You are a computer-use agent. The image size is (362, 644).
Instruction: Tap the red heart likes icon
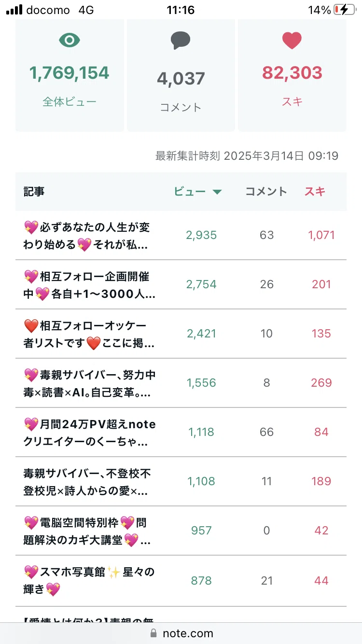(292, 41)
